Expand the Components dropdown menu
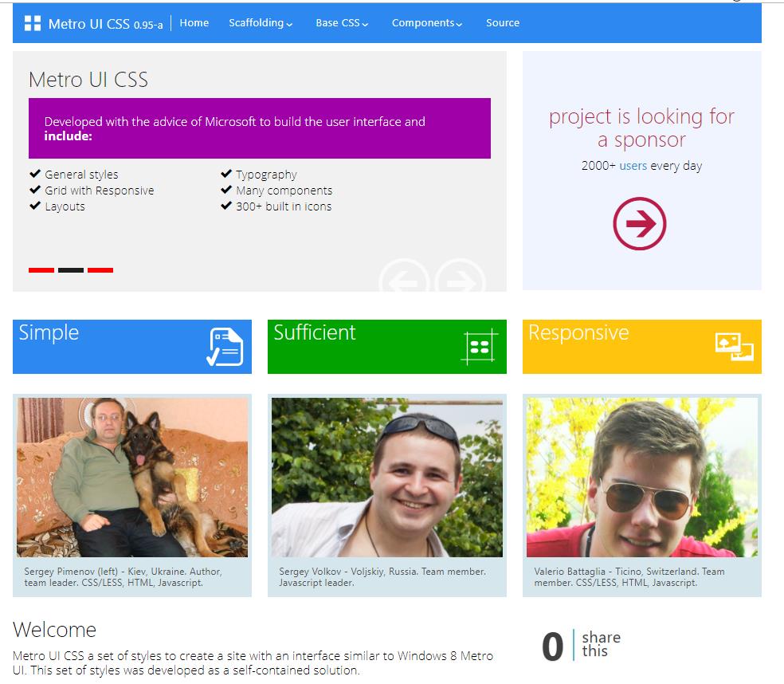The height and width of the screenshot is (684, 784). coord(427,23)
